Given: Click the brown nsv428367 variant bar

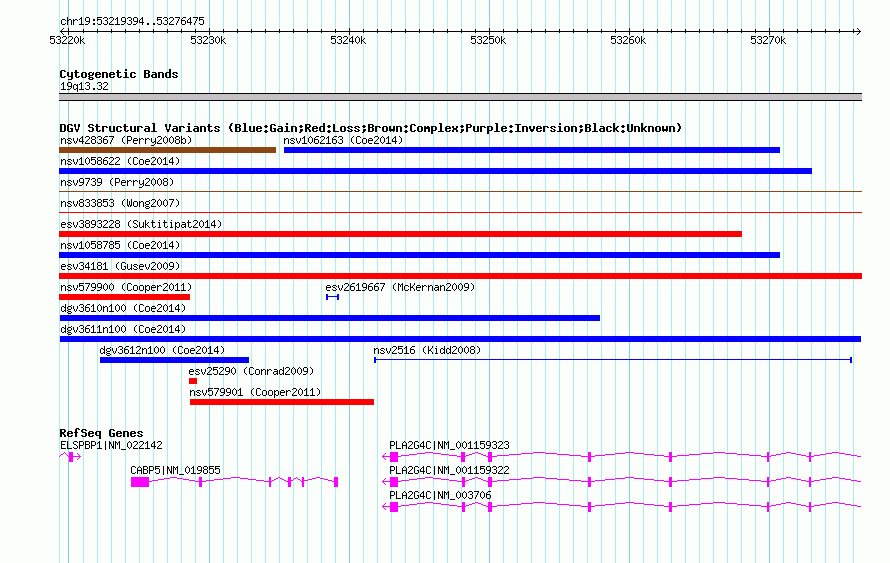Looking at the screenshot, I should pos(167,150).
